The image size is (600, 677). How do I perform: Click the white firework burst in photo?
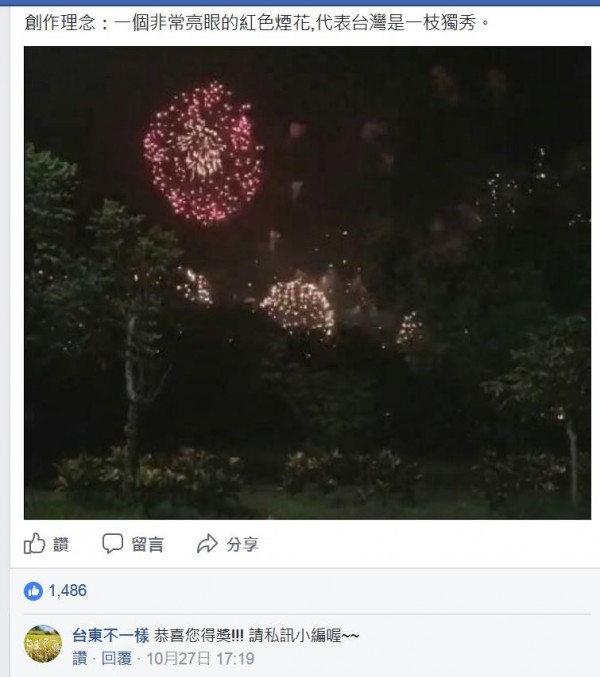pyautogui.click(x=298, y=307)
